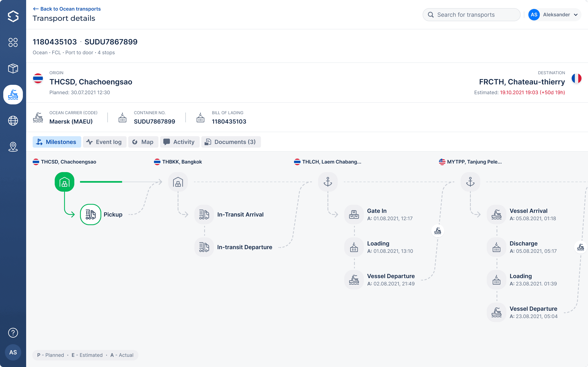Image resolution: width=588 pixels, height=367 pixels.
Task: Click the package box icon in sidebar
Action: coord(13,69)
